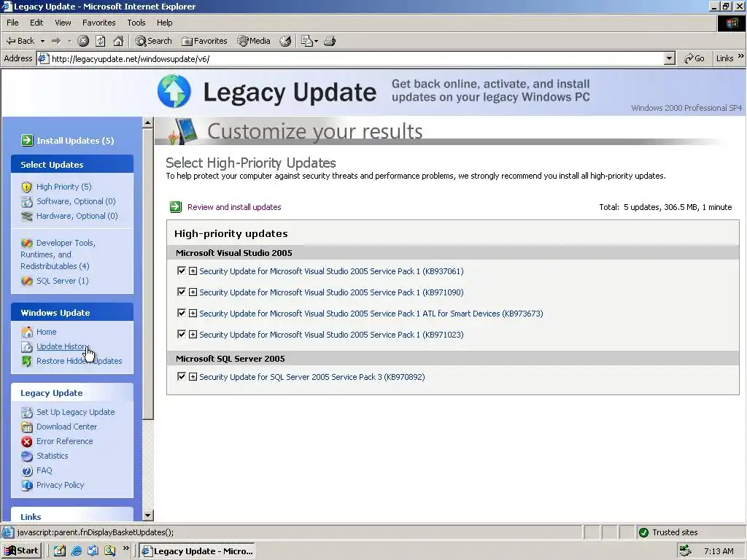Open the address bar dropdown arrow
This screenshot has width=747, height=560.
click(x=670, y=58)
